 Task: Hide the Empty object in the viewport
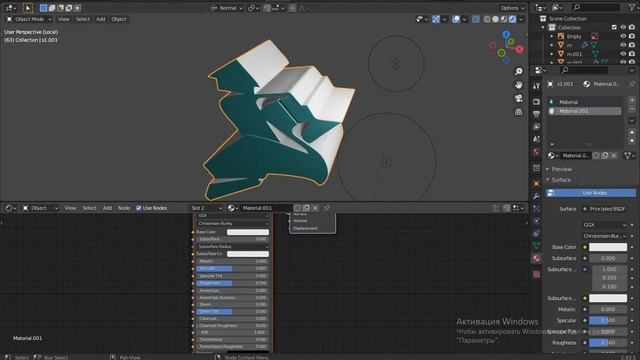[x=623, y=36]
